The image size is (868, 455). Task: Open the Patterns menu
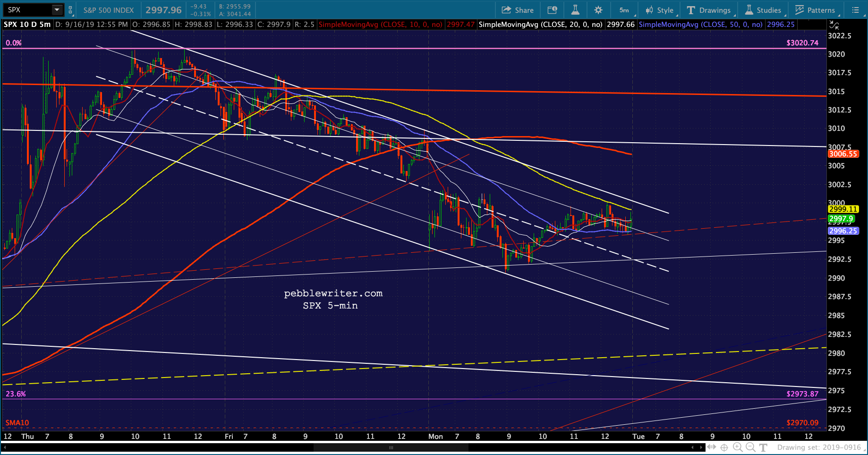(x=816, y=10)
